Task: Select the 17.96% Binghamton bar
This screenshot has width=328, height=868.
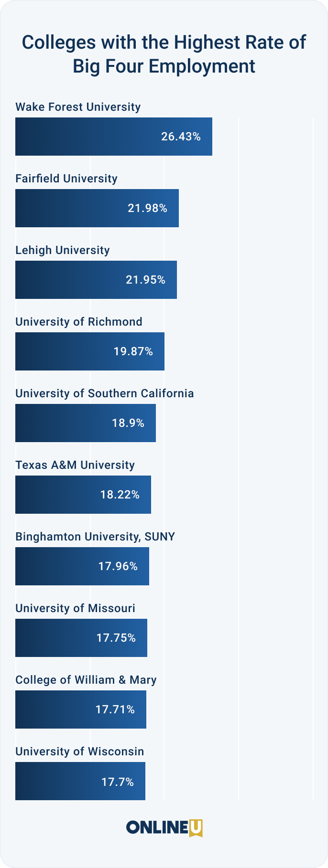Action: (82, 566)
